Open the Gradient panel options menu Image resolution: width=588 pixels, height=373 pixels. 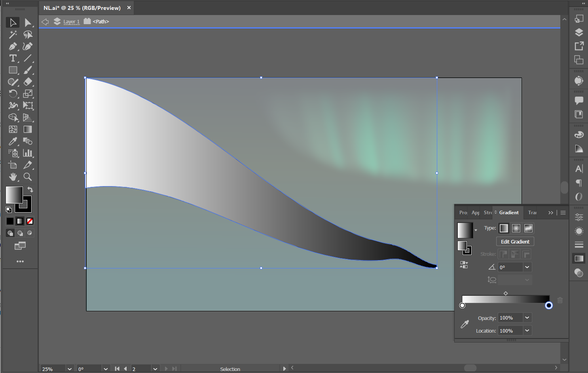point(563,213)
